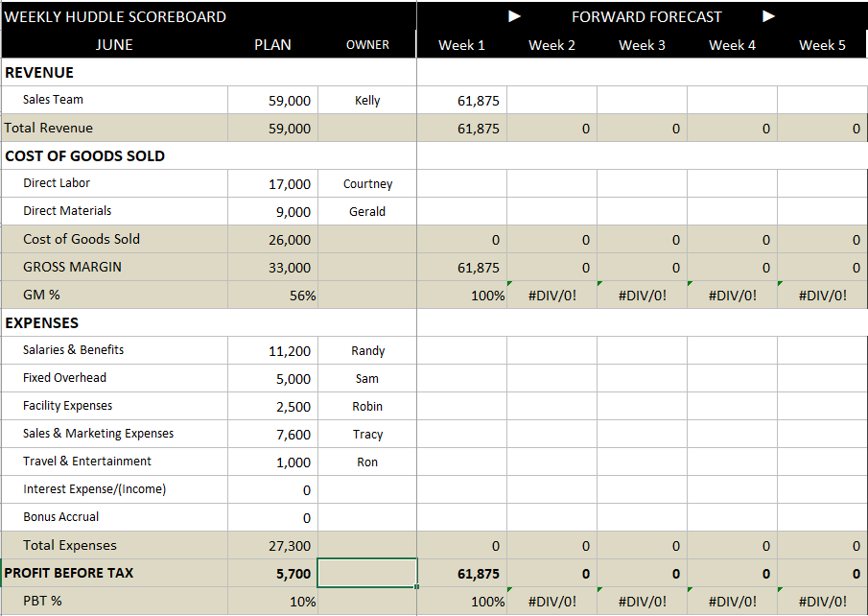The height and width of the screenshot is (616, 868).
Task: Select Direct Labor plan value 17,000
Action: pos(272,184)
